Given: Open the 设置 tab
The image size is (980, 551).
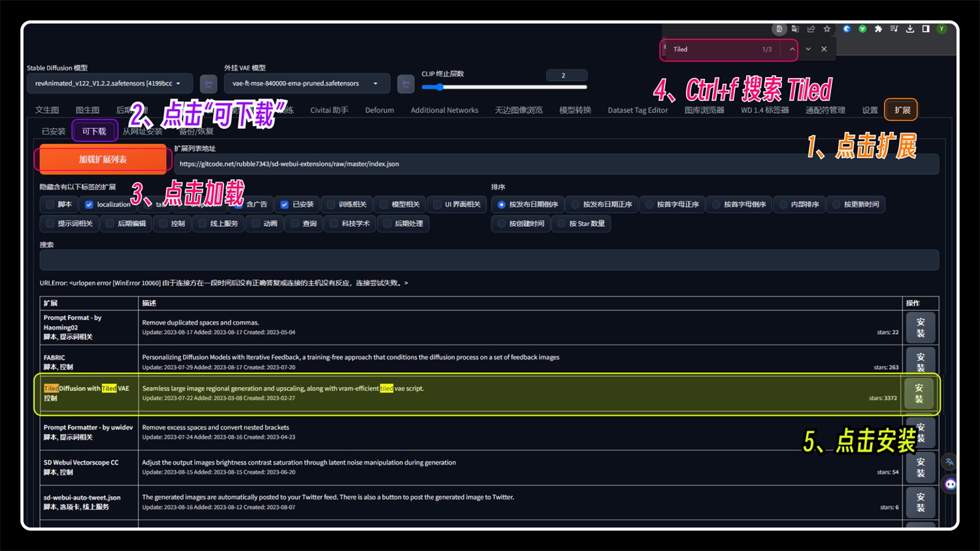Looking at the screenshot, I should [x=870, y=110].
